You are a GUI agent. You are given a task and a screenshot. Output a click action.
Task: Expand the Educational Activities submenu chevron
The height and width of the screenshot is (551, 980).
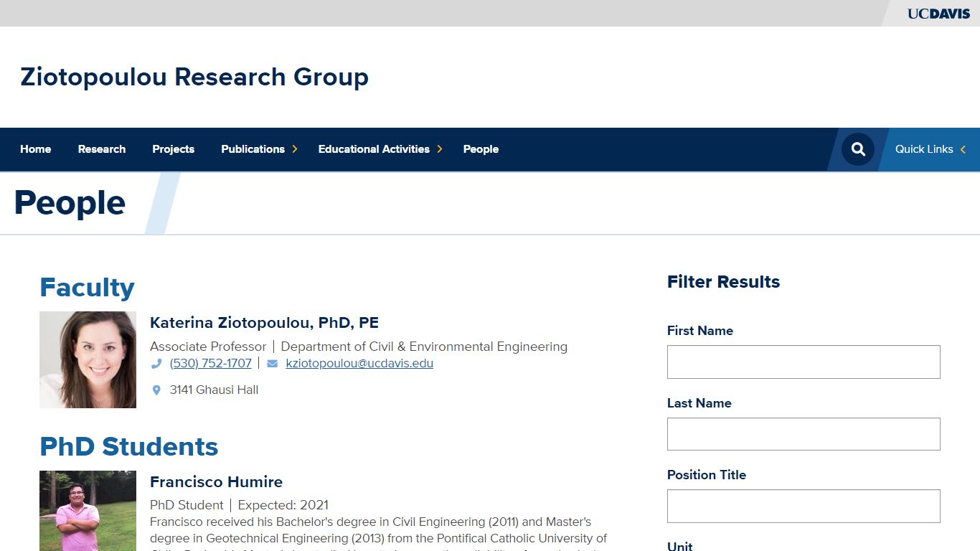point(440,149)
